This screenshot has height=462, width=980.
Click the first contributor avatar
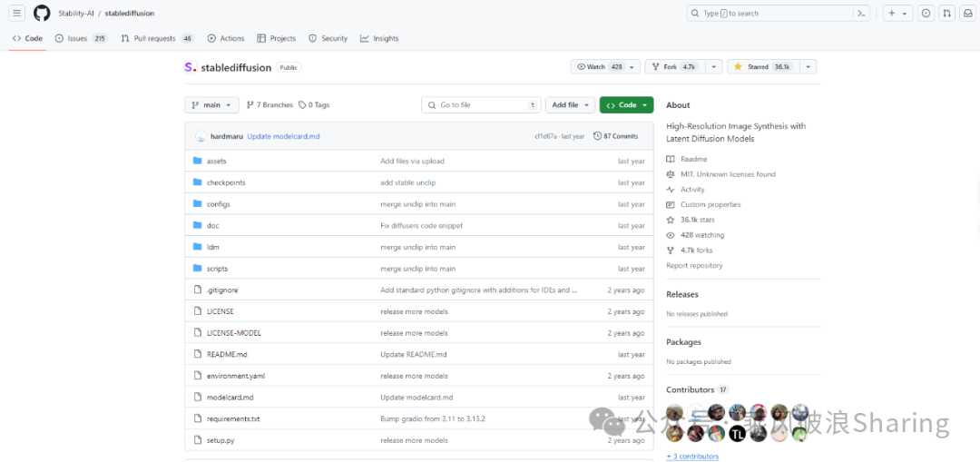tap(674, 412)
